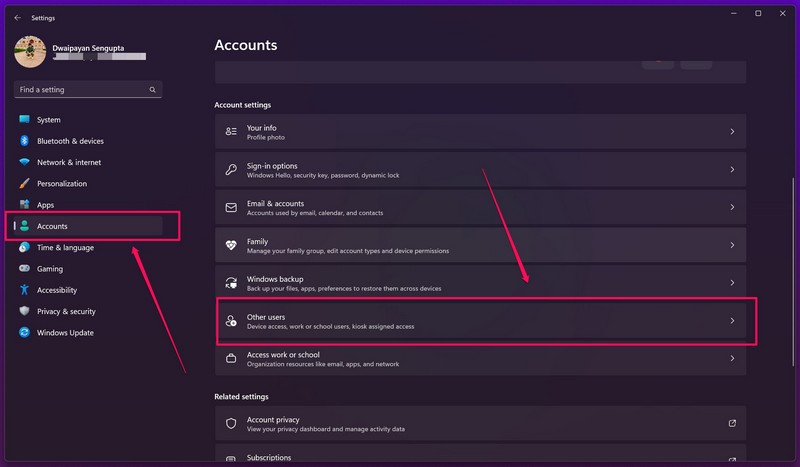Click the back arrow in Settings

(17, 17)
